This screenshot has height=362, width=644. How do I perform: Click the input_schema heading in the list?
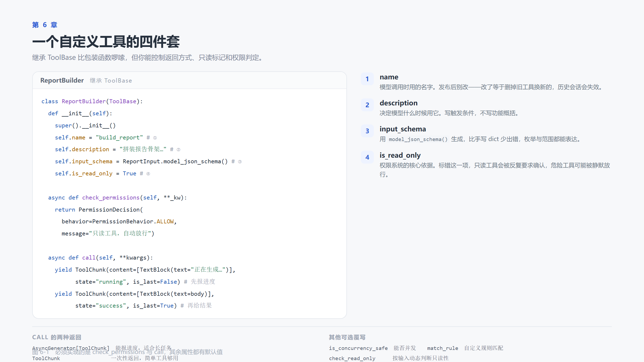tap(403, 129)
